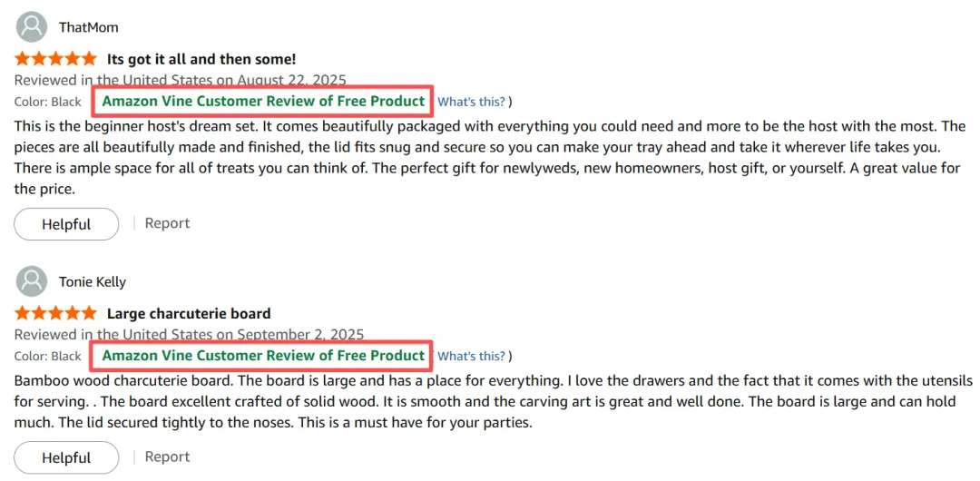This screenshot has width=980, height=481.
Task: Click "What's this?" on ThatMom's review
Action: [471, 102]
